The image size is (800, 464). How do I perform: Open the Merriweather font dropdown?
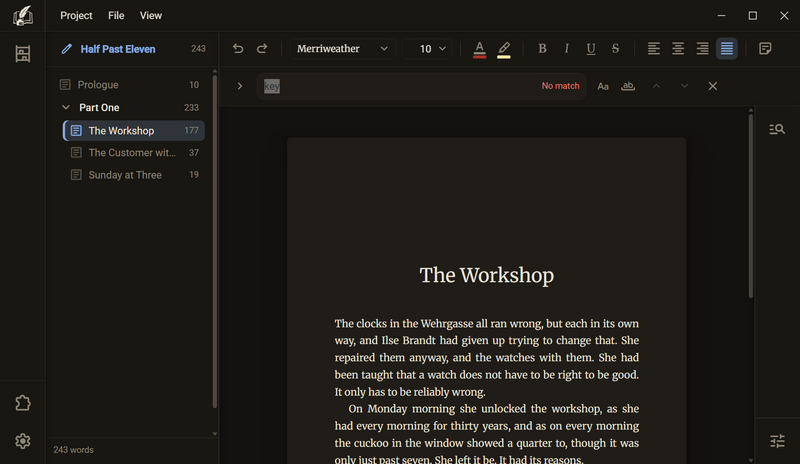342,48
